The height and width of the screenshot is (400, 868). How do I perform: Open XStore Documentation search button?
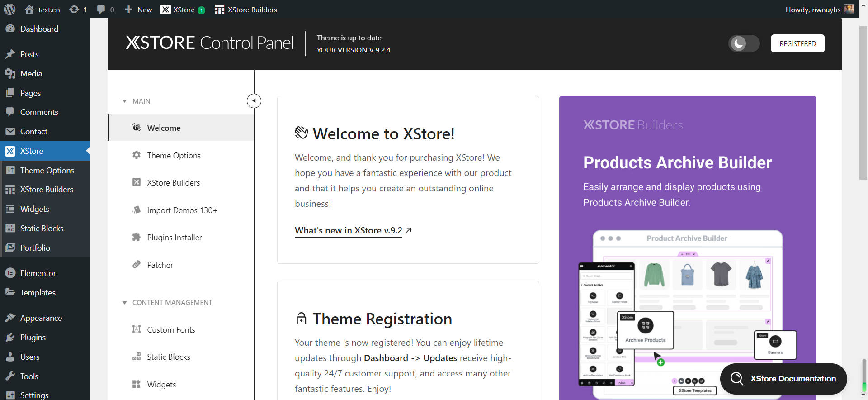point(783,379)
